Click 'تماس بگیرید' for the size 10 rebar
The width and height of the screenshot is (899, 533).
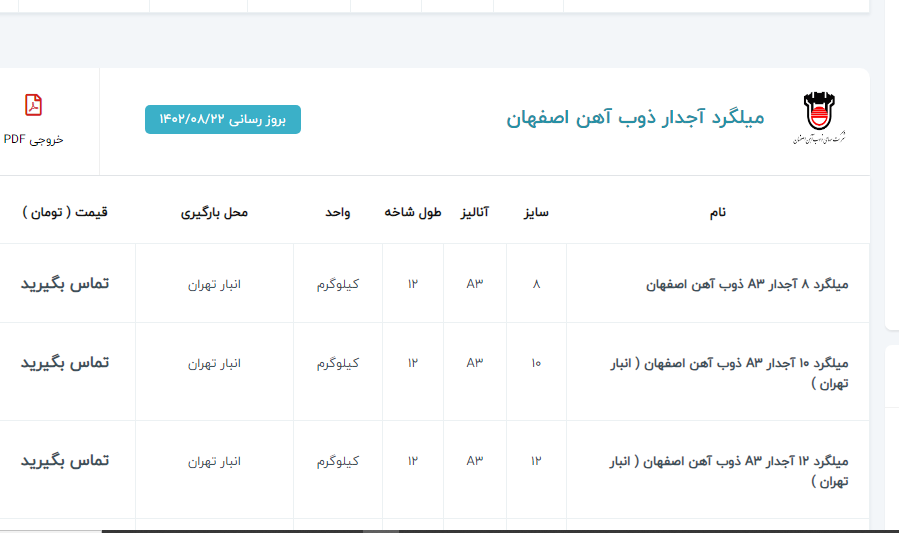coord(65,363)
